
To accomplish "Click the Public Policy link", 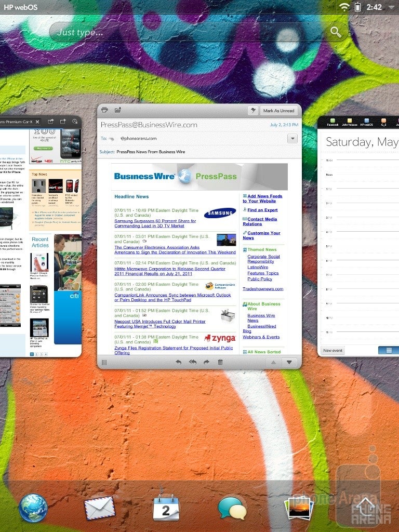I will pyautogui.click(x=260, y=279).
